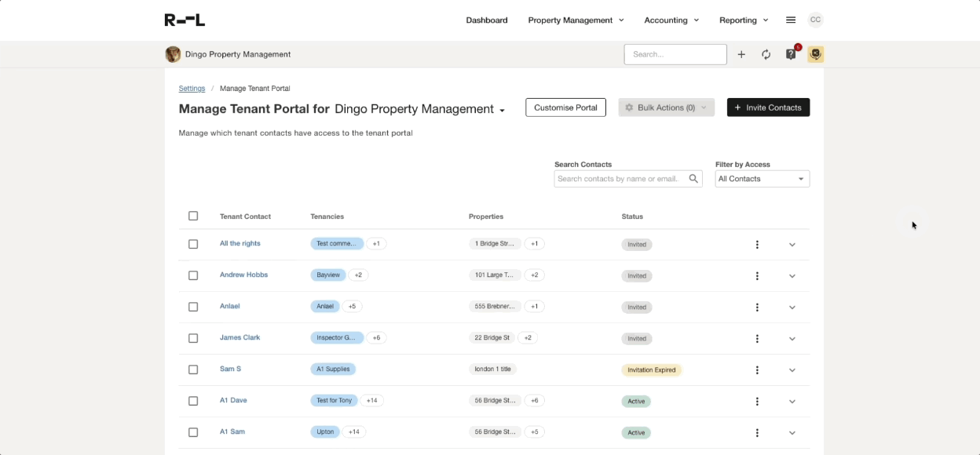Check the row checkbox for A1 Dave
The height and width of the screenshot is (455, 980).
(193, 401)
